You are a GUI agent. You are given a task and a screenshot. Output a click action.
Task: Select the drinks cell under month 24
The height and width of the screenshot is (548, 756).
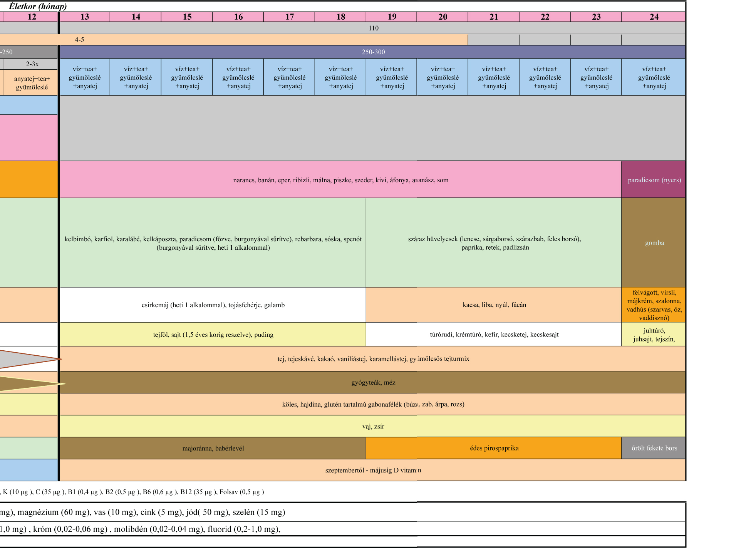654,77
